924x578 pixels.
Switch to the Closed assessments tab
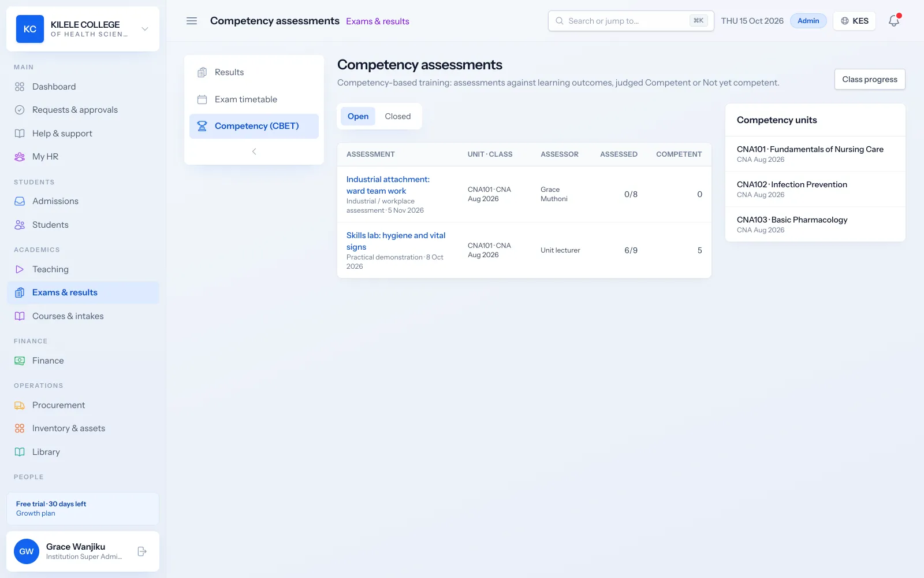point(398,116)
